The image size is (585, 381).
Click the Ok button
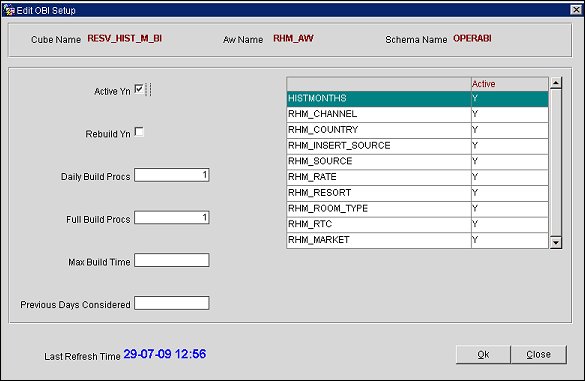click(x=483, y=354)
